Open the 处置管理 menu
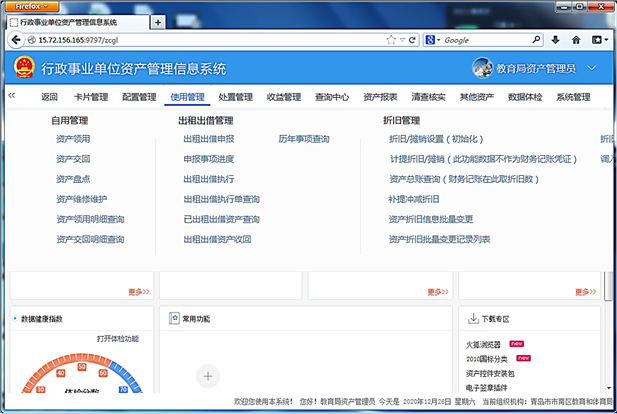 pos(235,97)
